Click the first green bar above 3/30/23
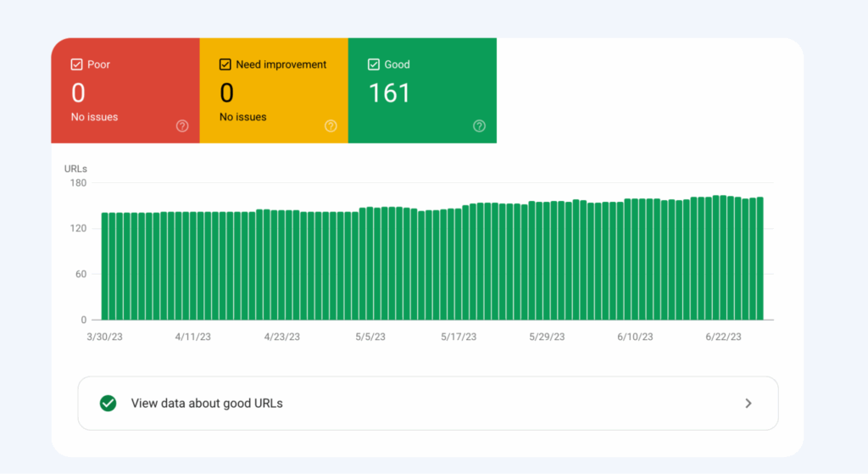The image size is (868, 474). coord(104,266)
